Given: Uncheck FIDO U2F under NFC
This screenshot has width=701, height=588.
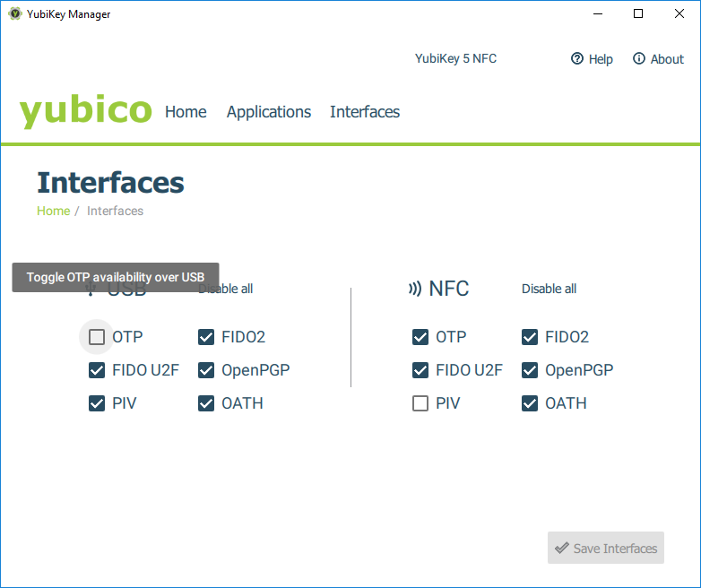Looking at the screenshot, I should (420, 370).
